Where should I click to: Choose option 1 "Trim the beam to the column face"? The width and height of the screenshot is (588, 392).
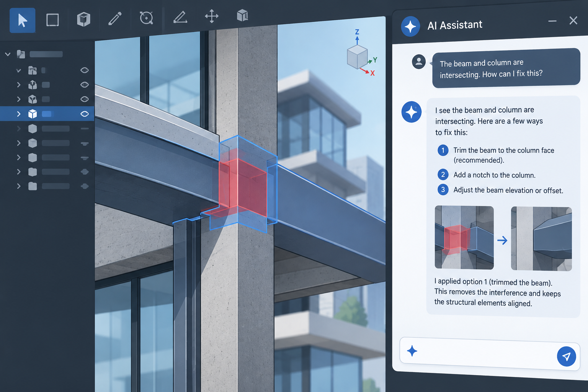[496, 155]
